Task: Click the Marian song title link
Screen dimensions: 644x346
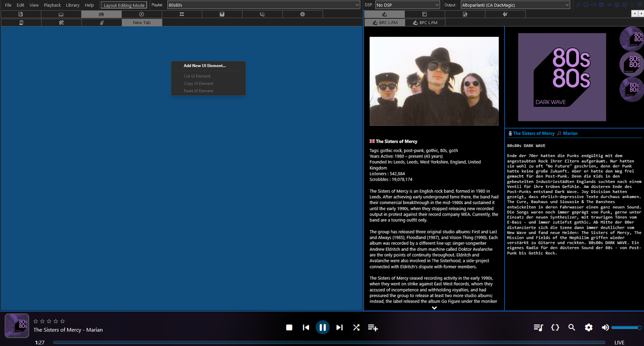Action: click(x=570, y=133)
